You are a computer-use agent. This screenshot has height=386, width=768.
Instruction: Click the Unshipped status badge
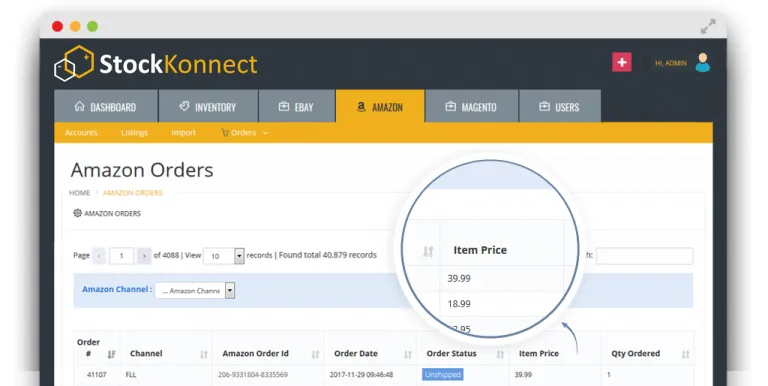pyautogui.click(x=443, y=375)
